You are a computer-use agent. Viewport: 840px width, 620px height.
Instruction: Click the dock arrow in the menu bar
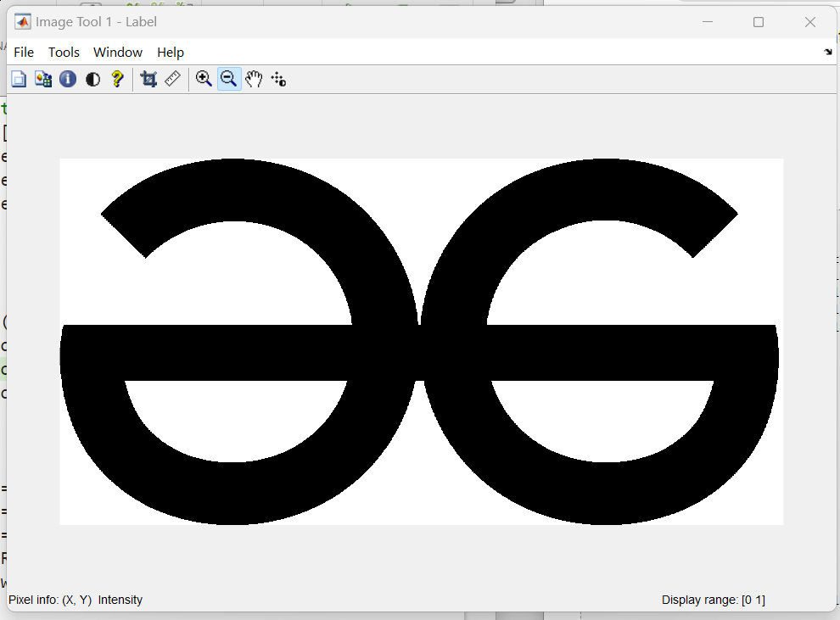(827, 53)
